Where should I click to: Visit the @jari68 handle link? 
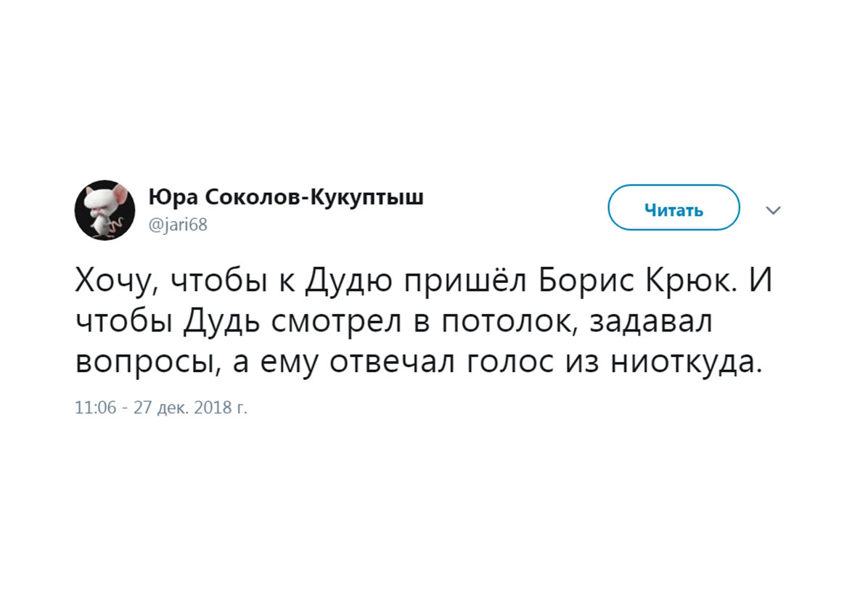click(x=178, y=225)
